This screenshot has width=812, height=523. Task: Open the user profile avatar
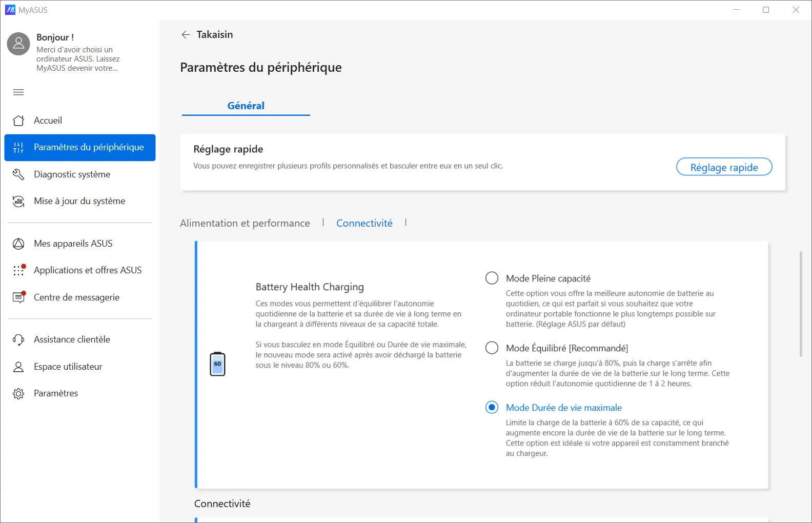click(x=18, y=44)
